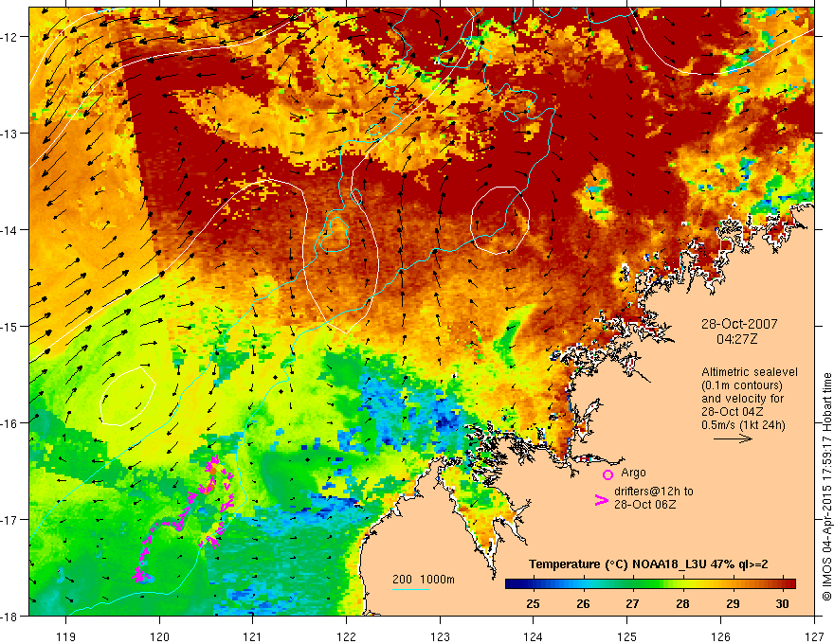The width and height of the screenshot is (834, 644).
Task: Click the latitude axis label "-17"
Action: click(9, 520)
